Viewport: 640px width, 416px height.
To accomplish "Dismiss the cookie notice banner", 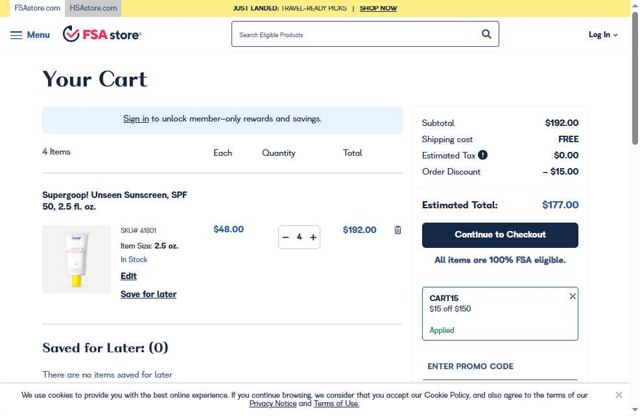I will point(619,395).
